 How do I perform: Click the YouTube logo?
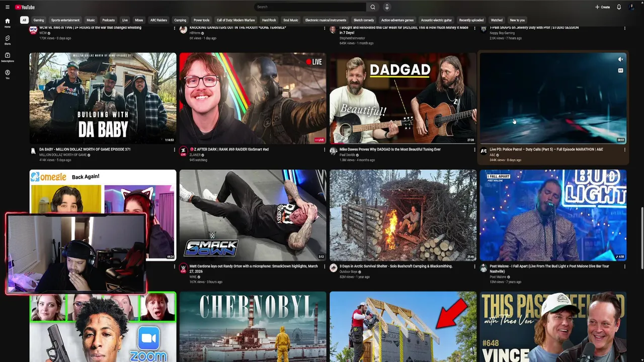25,7
